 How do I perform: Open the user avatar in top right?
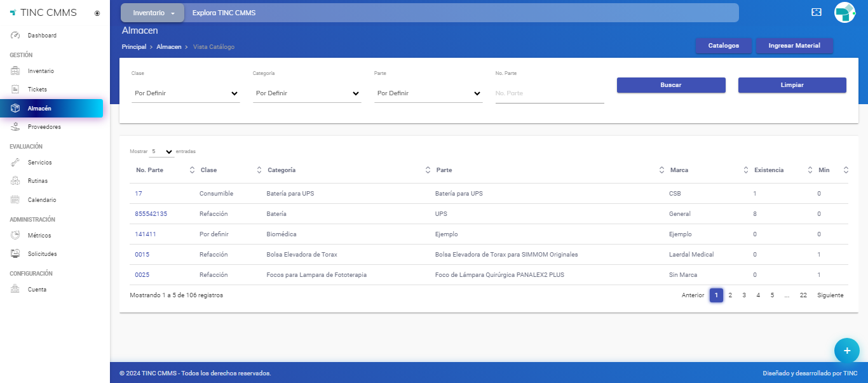(x=844, y=13)
